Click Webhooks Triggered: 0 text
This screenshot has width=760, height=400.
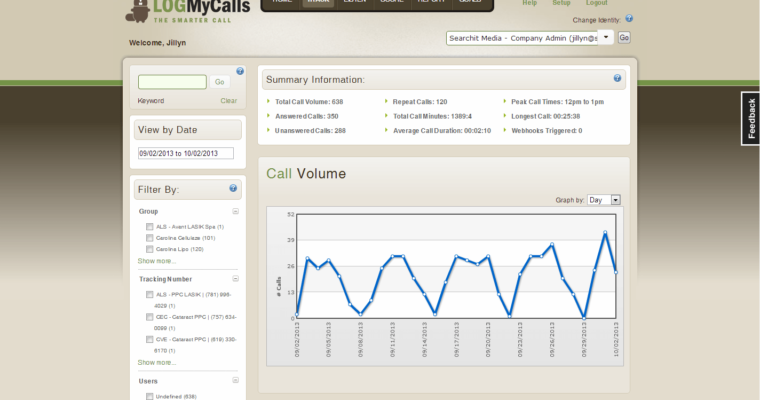(x=547, y=131)
